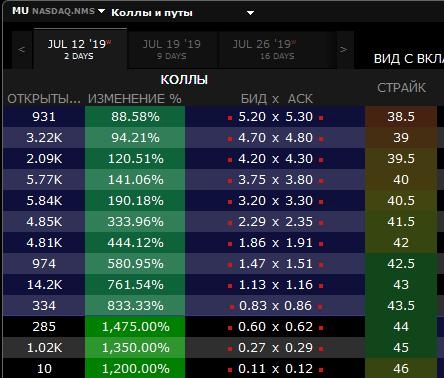444x378 pixels.
Task: Select the 14.2K open interest cell
Action: tap(44, 285)
